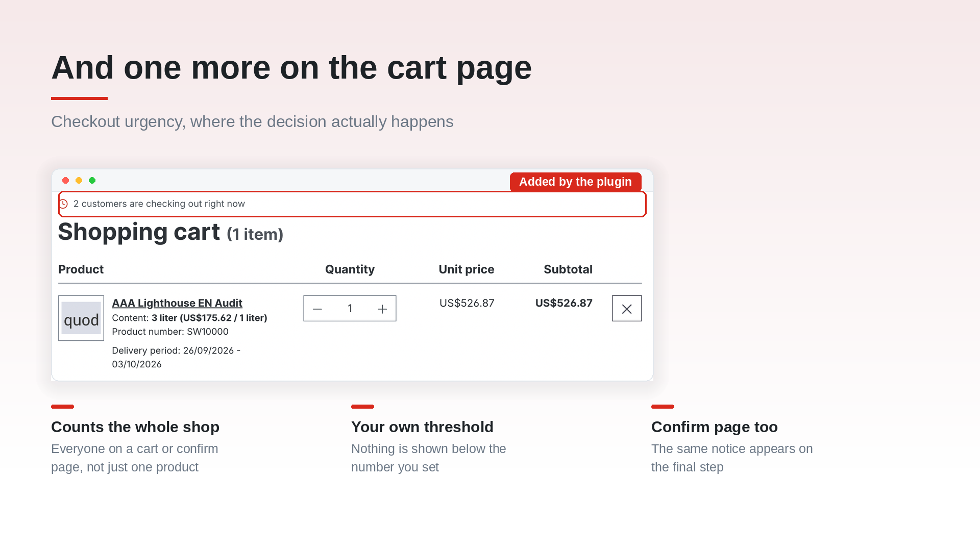Click the red window dot
The height and width of the screenshot is (551, 980).
(x=65, y=181)
